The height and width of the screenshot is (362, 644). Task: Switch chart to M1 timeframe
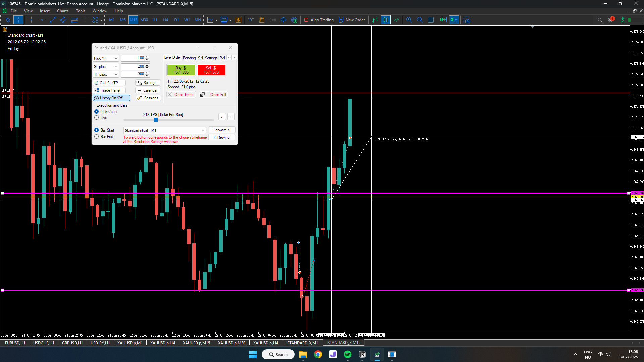112,20
